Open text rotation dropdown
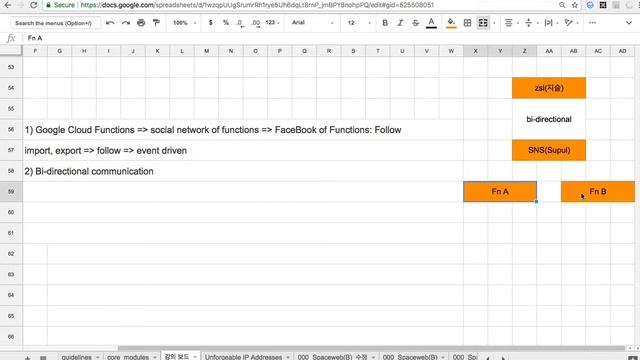This screenshot has width=640, height=360. pyautogui.click(x=571, y=23)
